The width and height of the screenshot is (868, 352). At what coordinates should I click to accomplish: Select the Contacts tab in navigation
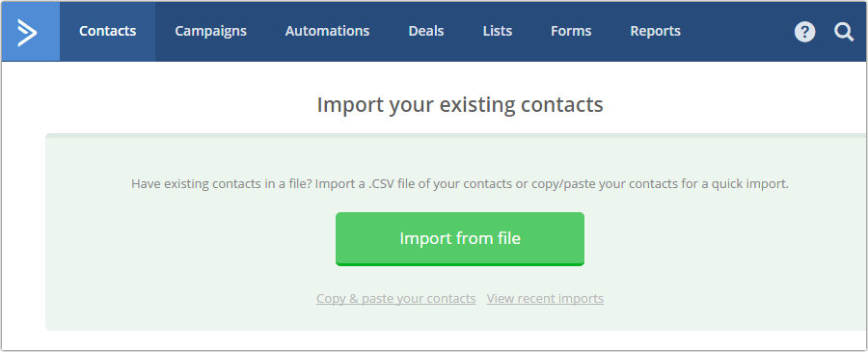point(107,32)
